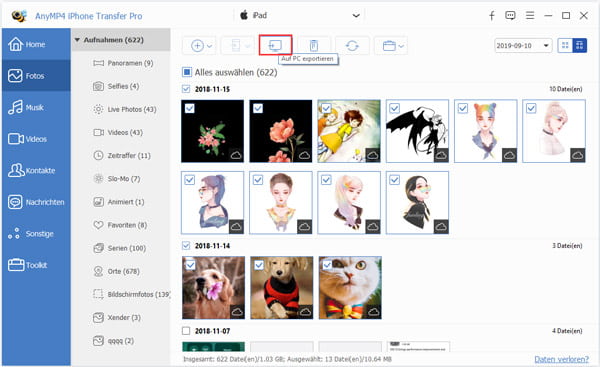Click the Orte location pin icon

coord(98,271)
